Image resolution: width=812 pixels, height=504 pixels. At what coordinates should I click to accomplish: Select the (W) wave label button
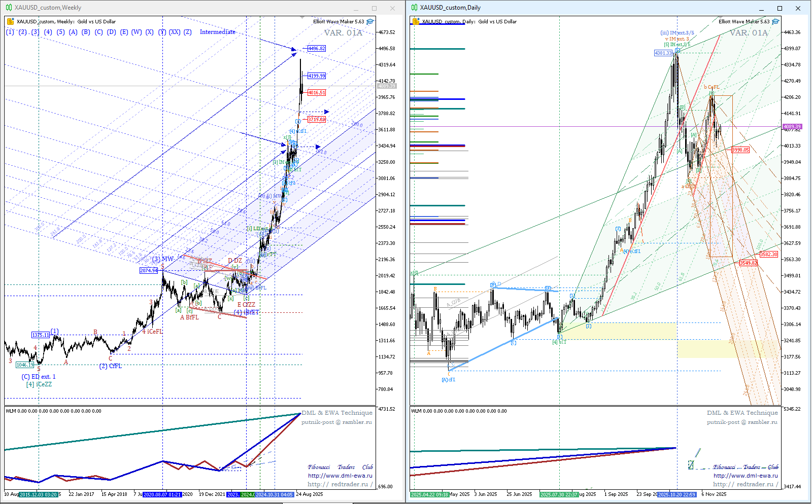137,32
